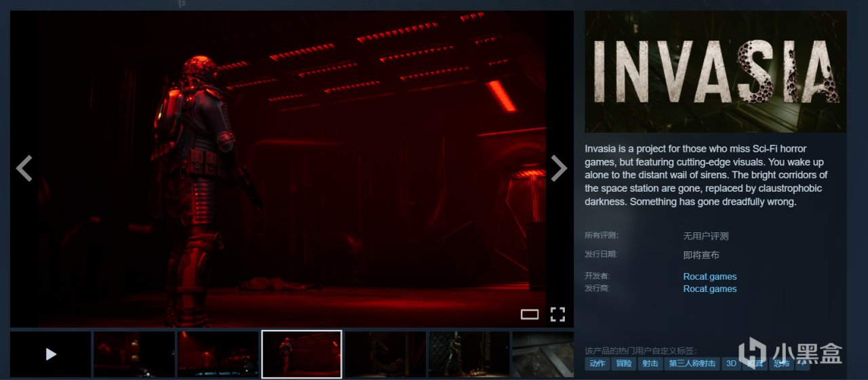The height and width of the screenshot is (380, 868).
Task: Open the 第三人称射击 tag
Action: [692, 364]
